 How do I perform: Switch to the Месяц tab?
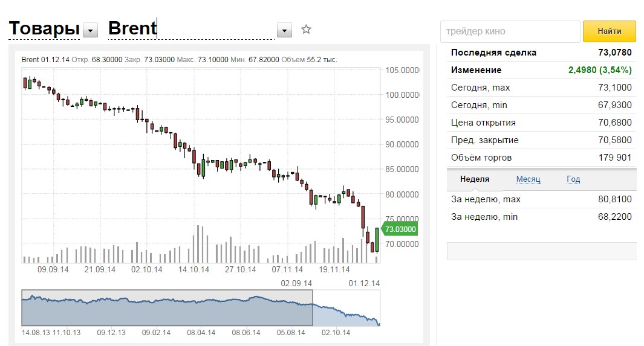pos(528,179)
